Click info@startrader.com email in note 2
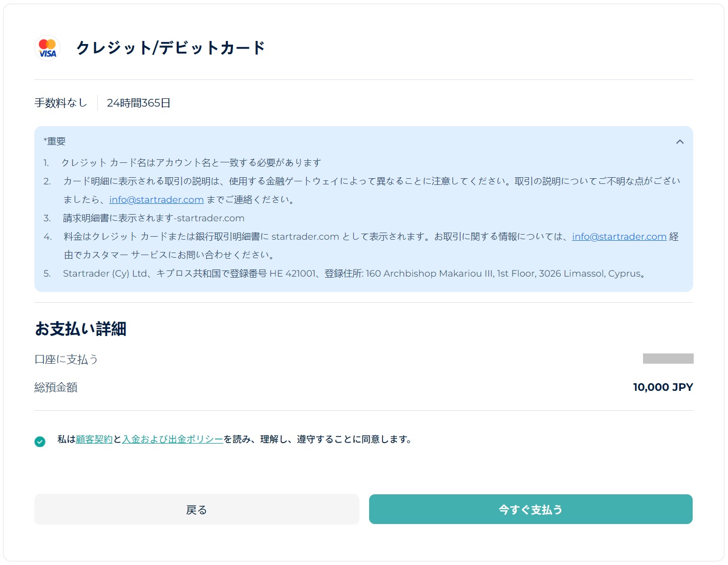Viewport: 728px width, 565px height. coord(156,200)
